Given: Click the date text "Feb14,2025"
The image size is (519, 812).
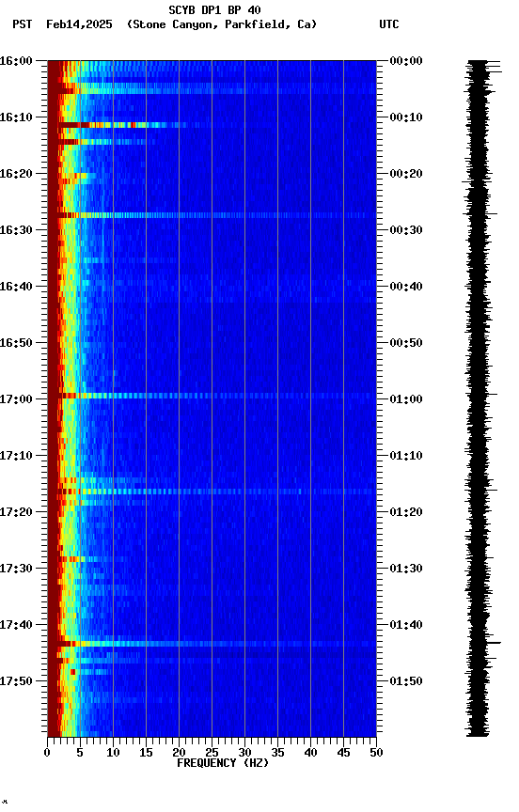Looking at the screenshot, I should point(79,24).
